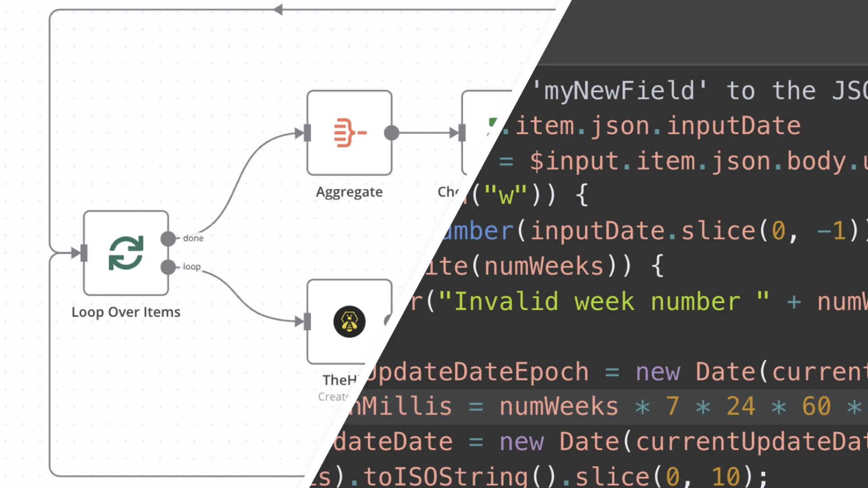Image resolution: width=868 pixels, height=488 pixels.
Task: Click the Aggregate node output connector
Action: [392, 133]
